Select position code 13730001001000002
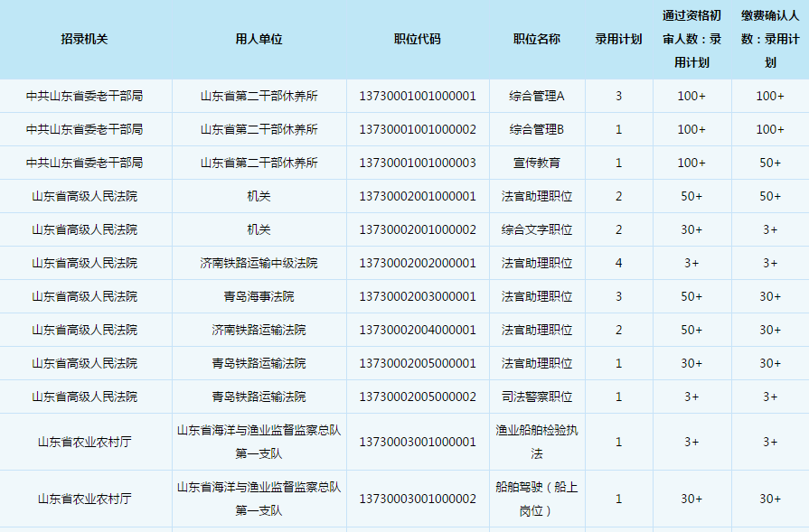 click(418, 129)
